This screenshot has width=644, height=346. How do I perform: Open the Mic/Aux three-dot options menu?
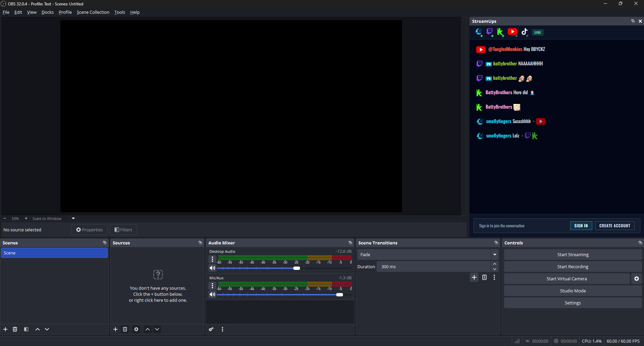click(x=212, y=286)
